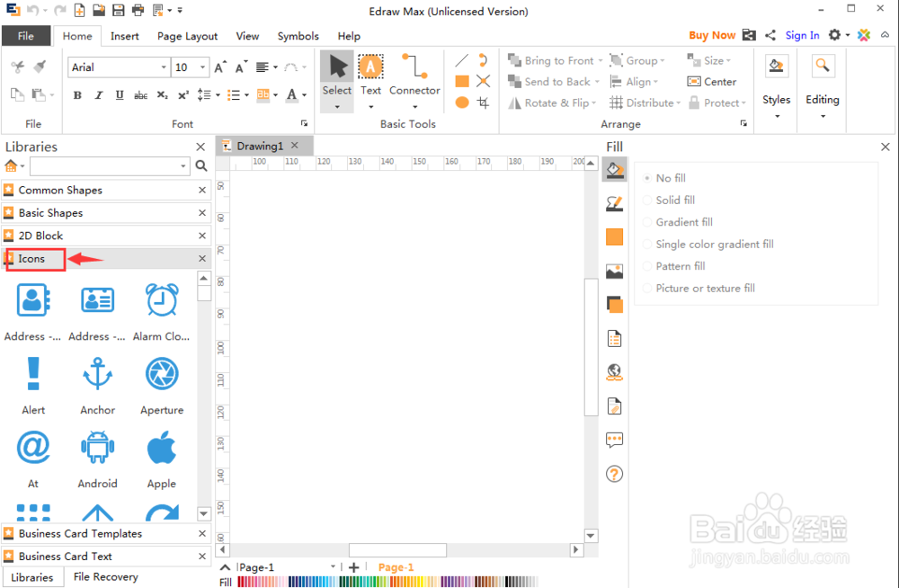
Task: Click the Buy Now link
Action: pyautogui.click(x=712, y=35)
